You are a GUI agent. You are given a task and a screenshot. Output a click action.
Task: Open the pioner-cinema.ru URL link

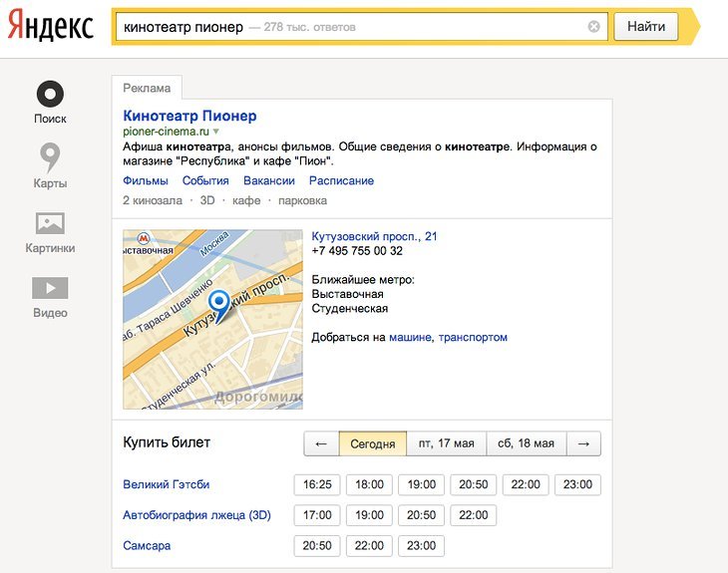point(166,132)
